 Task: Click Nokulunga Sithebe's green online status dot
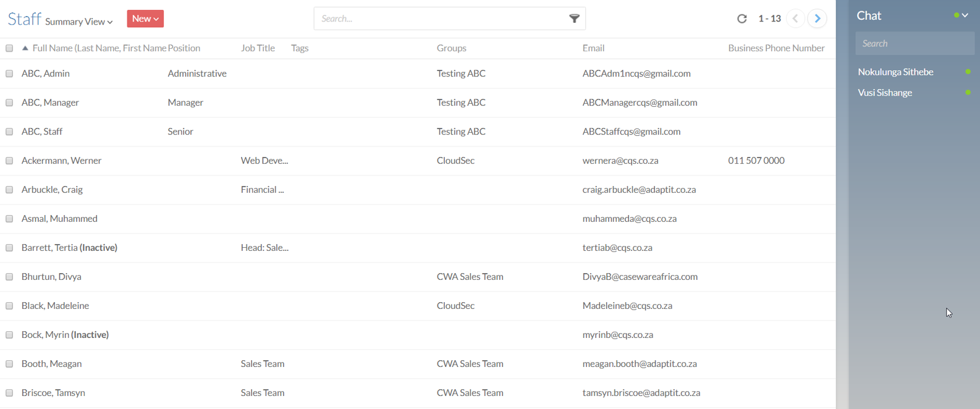(x=968, y=72)
